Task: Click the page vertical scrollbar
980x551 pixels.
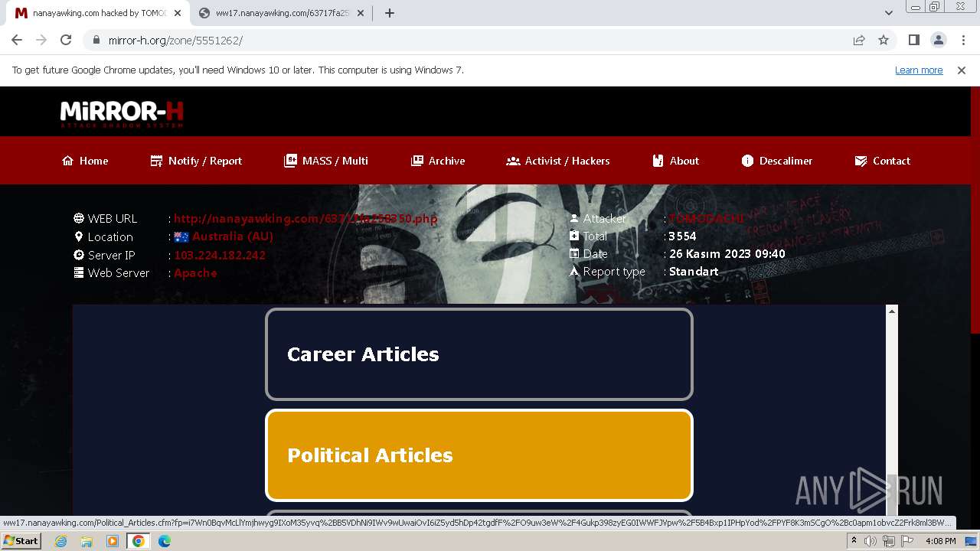Action: 975,210
